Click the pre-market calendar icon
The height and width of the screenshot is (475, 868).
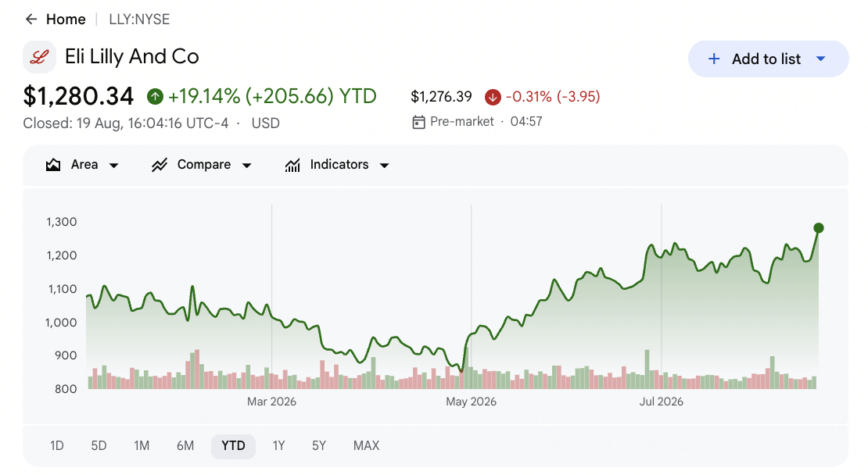pos(418,122)
